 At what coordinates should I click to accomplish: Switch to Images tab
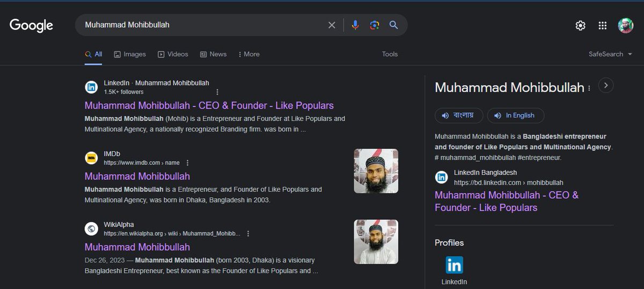130,54
